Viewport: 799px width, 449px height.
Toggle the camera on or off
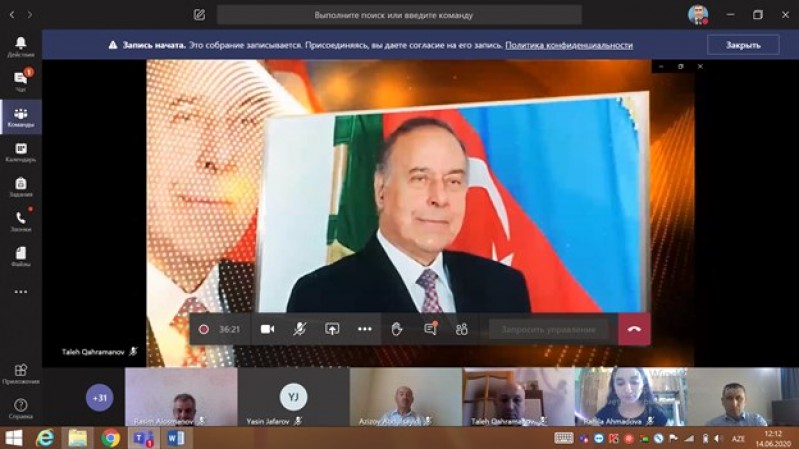(267, 329)
